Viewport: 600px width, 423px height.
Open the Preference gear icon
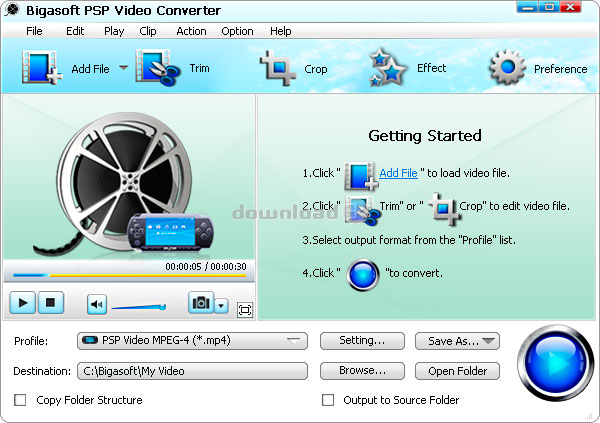tap(507, 68)
